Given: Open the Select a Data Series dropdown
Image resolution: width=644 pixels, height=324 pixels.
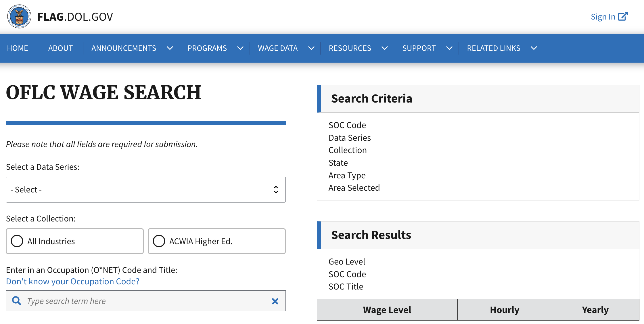Looking at the screenshot, I should point(146,190).
